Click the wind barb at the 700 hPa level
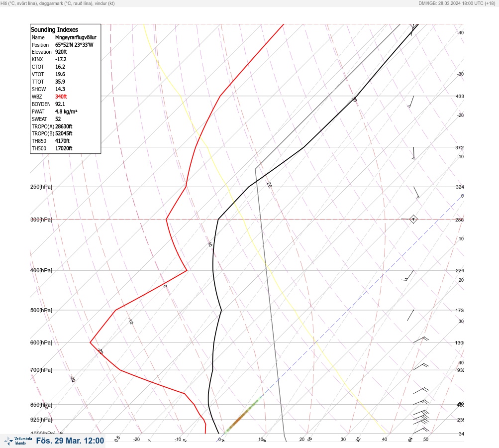This screenshot has height=448, width=499. [421, 367]
